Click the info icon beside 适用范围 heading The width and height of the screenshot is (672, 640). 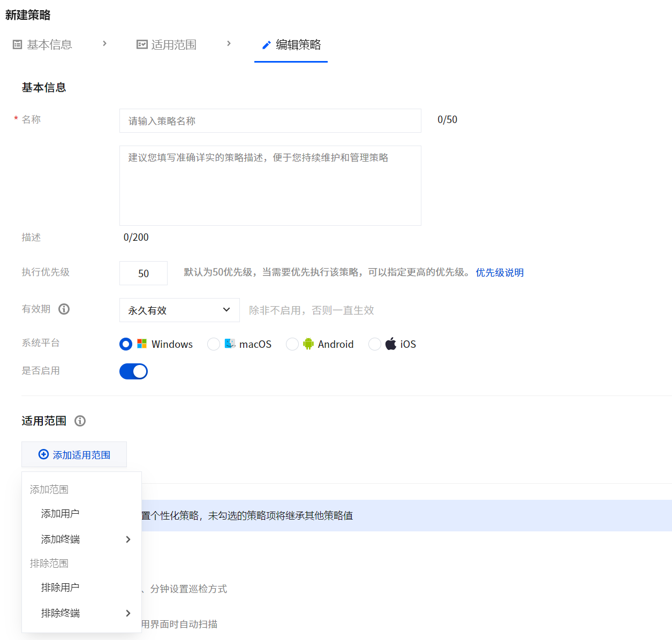(x=80, y=421)
